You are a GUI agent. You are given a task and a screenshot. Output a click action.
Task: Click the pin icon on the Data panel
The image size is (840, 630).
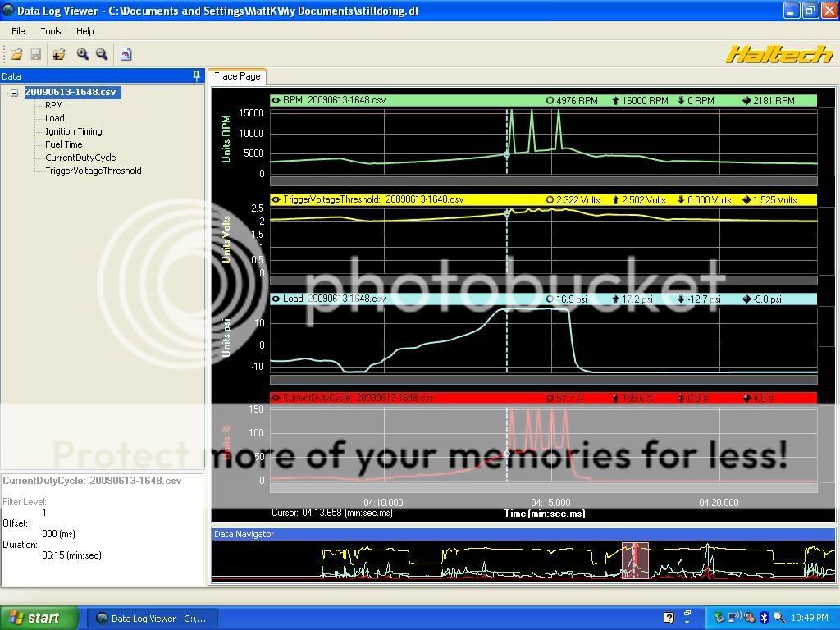[197, 75]
